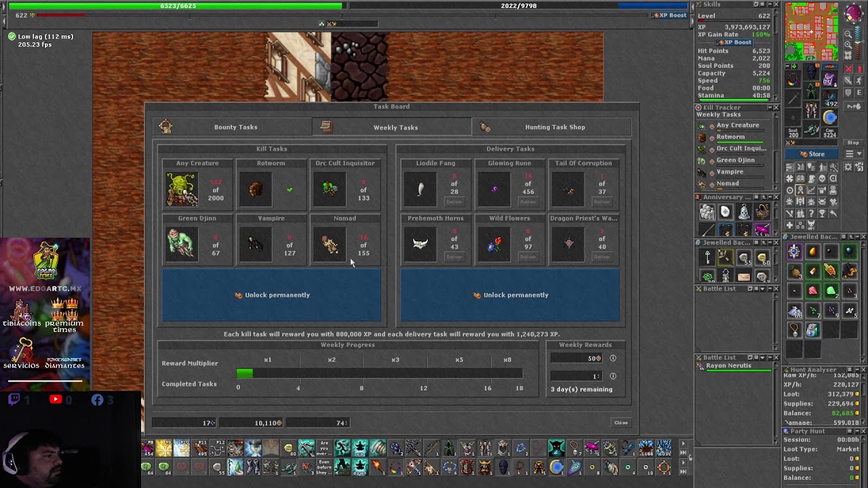Close the Task Board with the Close button
The width and height of the screenshot is (868, 488).
(621, 423)
